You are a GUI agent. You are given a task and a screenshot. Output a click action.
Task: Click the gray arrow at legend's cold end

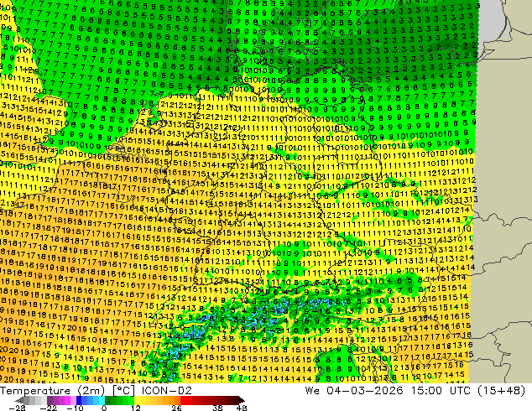[x=19, y=400]
